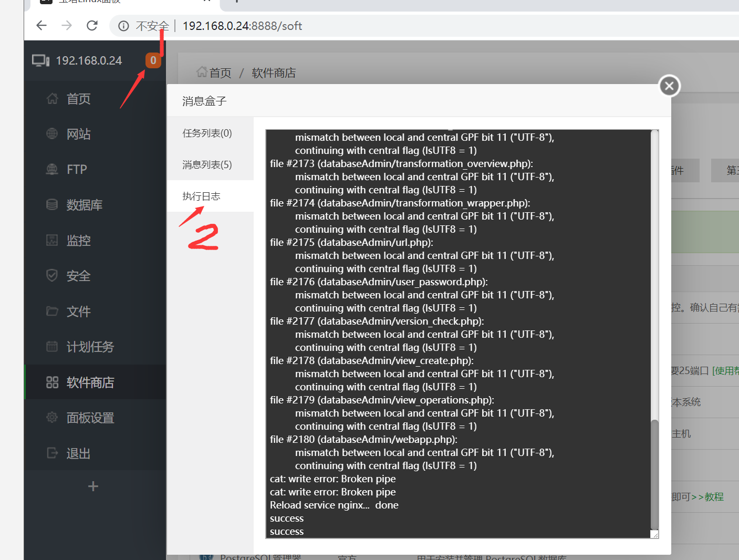Click the first 'cat: write error: Broken pipe' line

click(x=333, y=479)
